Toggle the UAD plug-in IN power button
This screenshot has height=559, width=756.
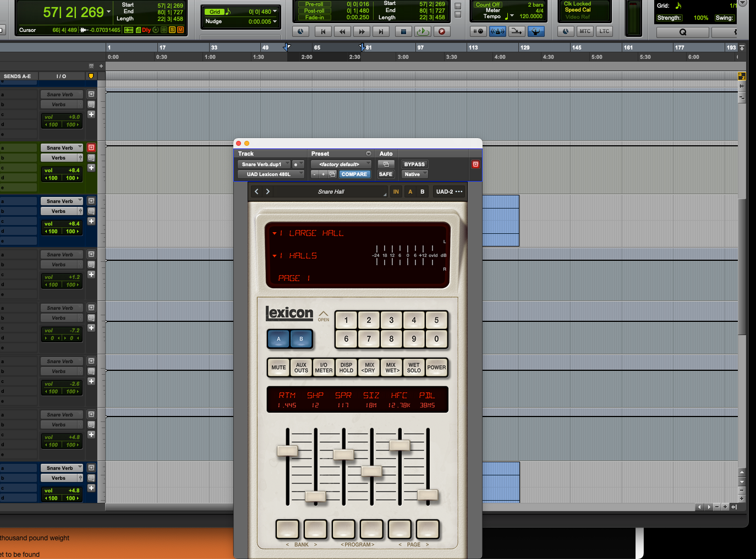(x=396, y=191)
